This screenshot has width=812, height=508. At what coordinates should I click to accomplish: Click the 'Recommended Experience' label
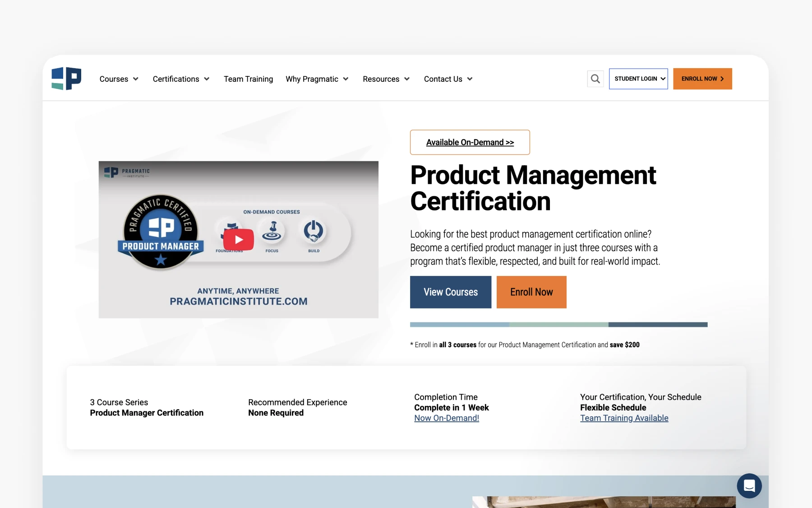point(298,402)
